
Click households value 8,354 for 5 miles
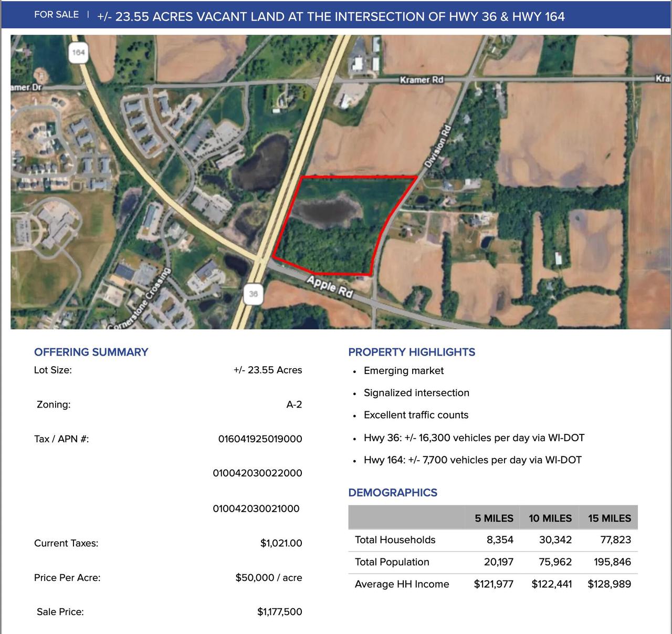(500, 540)
